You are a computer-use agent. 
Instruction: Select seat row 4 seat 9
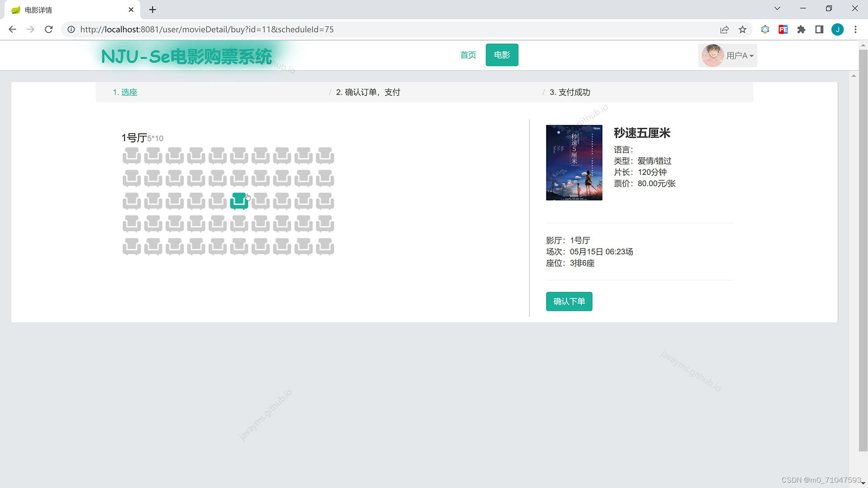pos(303,224)
